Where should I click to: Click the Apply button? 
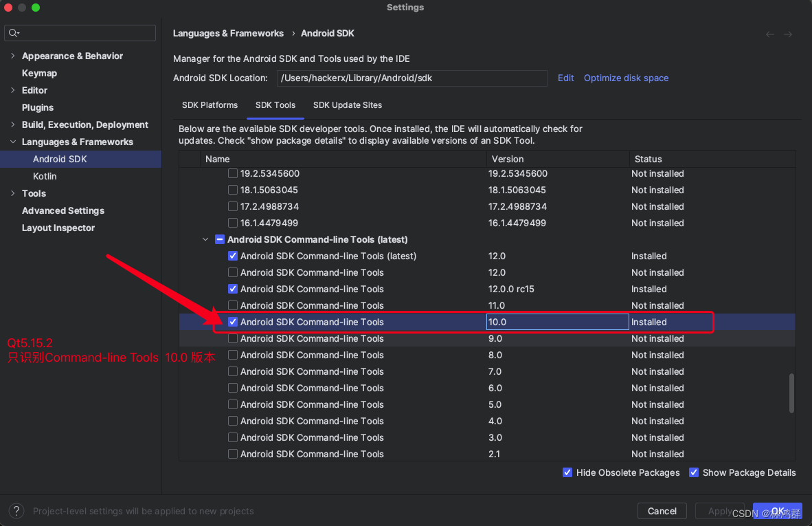pos(720,511)
